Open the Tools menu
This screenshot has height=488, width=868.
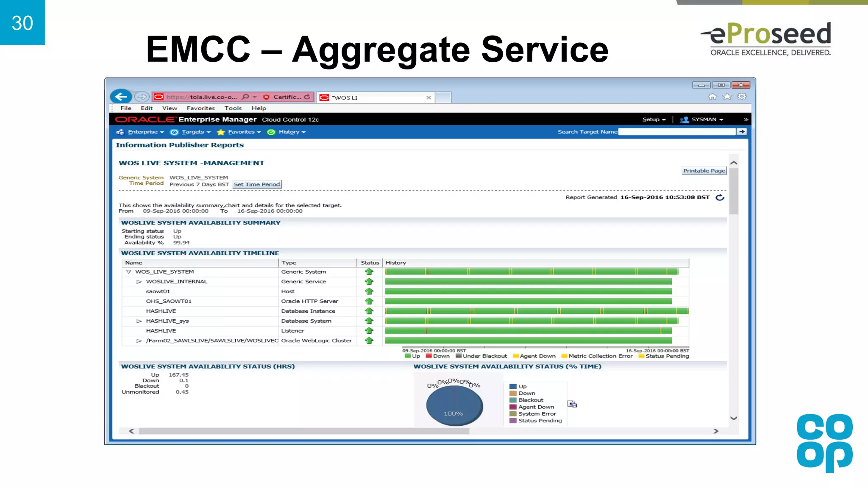coord(233,108)
